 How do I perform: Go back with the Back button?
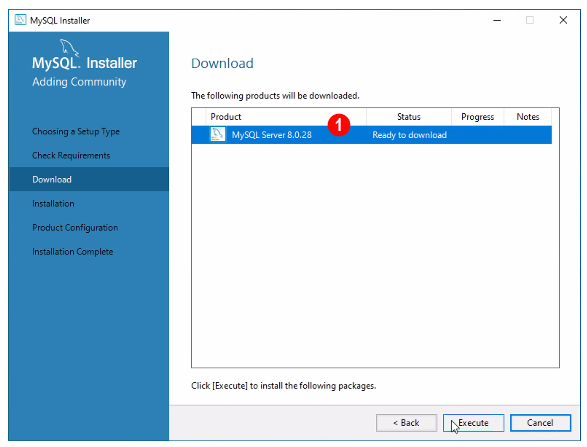tap(406, 423)
